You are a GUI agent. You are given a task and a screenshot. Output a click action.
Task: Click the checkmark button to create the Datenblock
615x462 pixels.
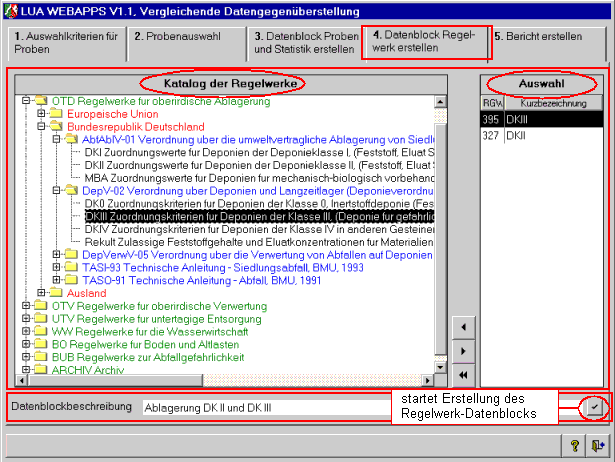(x=595, y=407)
